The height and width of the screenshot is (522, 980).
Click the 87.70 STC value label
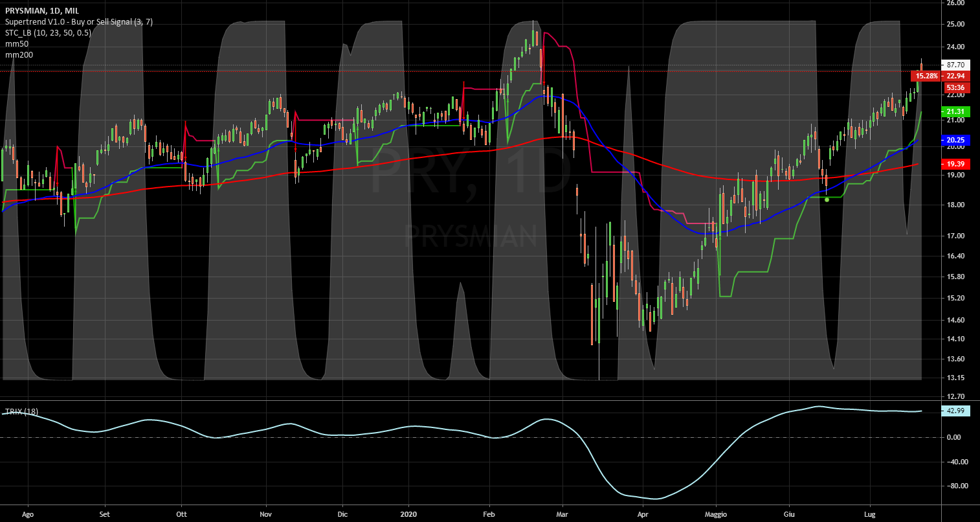pos(955,65)
